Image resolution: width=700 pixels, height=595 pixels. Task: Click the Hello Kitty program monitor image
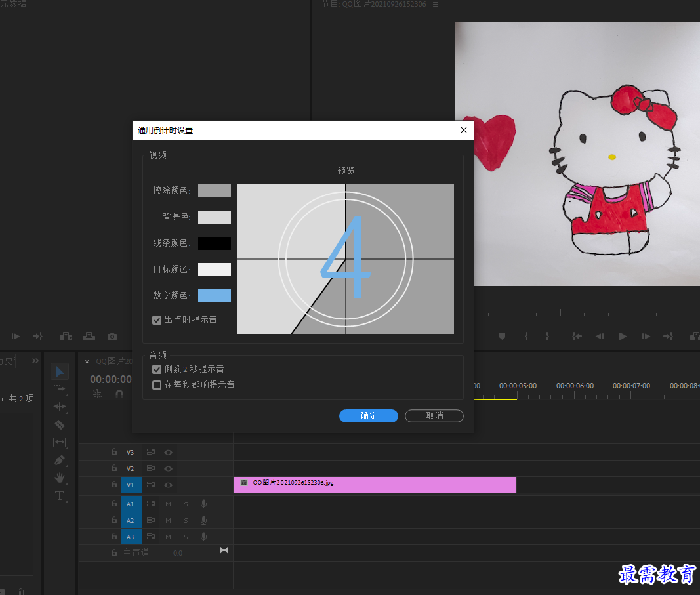pos(577,154)
